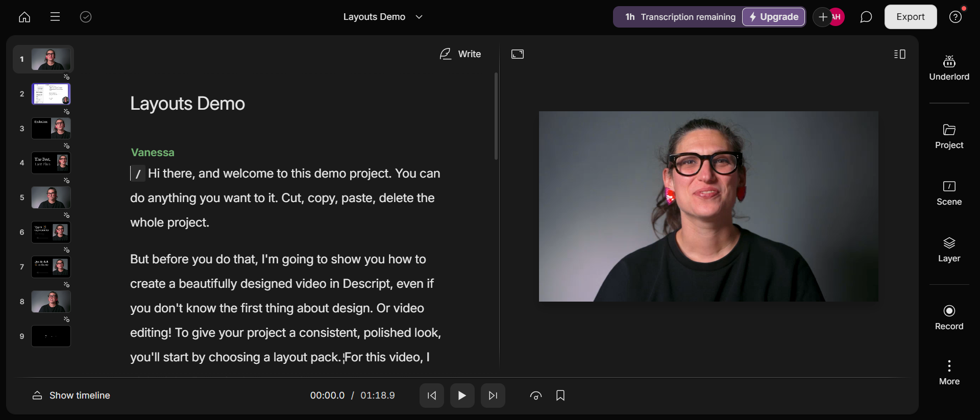Click the transition icon below scene 4
This screenshot has width=980, height=420.
pos(66,181)
